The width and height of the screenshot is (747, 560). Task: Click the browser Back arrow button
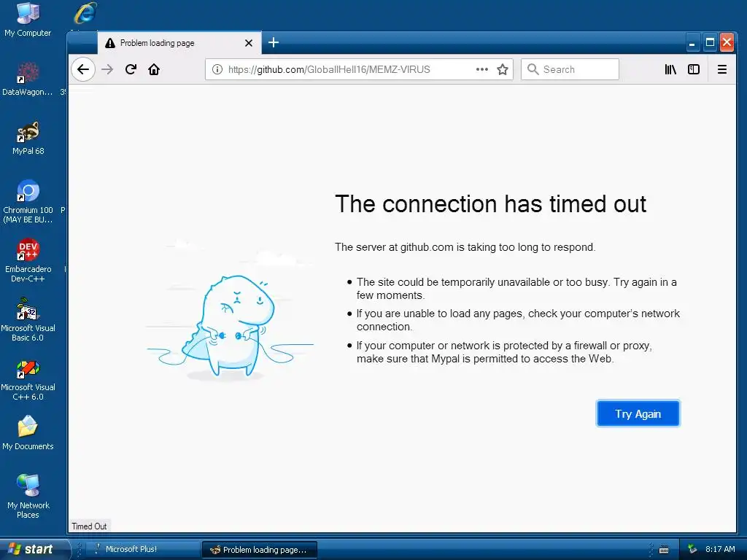click(x=83, y=69)
